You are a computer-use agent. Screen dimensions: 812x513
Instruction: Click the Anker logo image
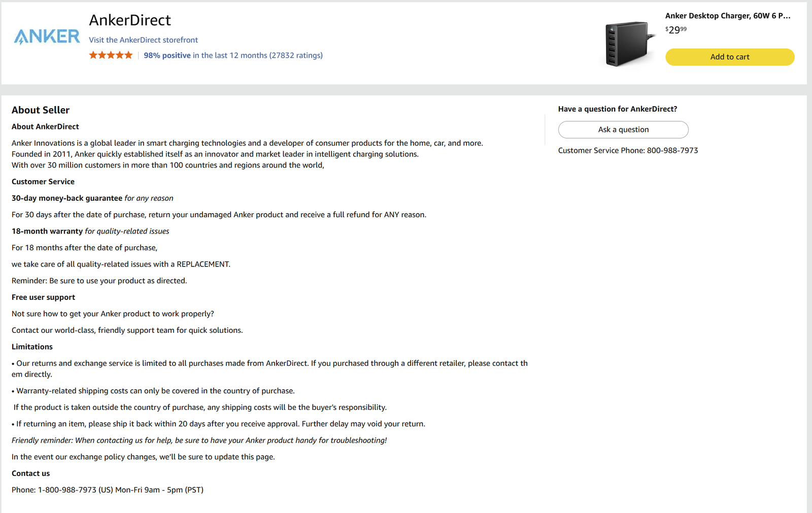pos(47,37)
